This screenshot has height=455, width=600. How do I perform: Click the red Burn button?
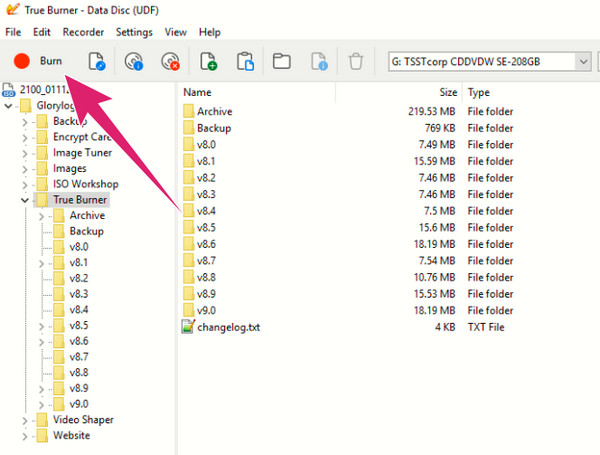tap(38, 61)
